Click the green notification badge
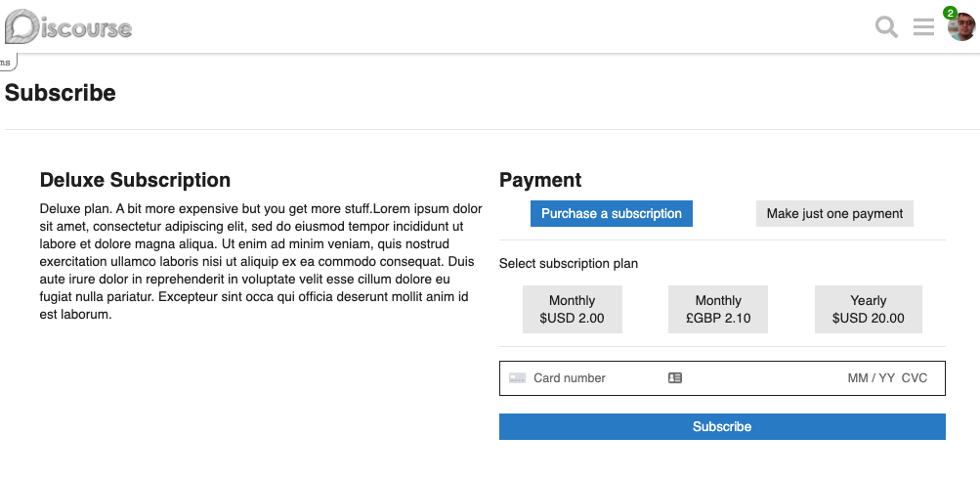Screen dimensions: 980x479 click(950, 13)
